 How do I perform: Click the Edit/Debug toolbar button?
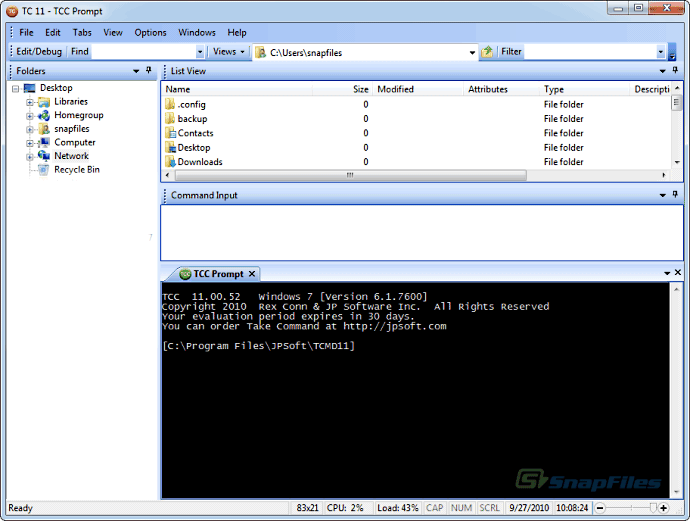pyautogui.click(x=39, y=51)
